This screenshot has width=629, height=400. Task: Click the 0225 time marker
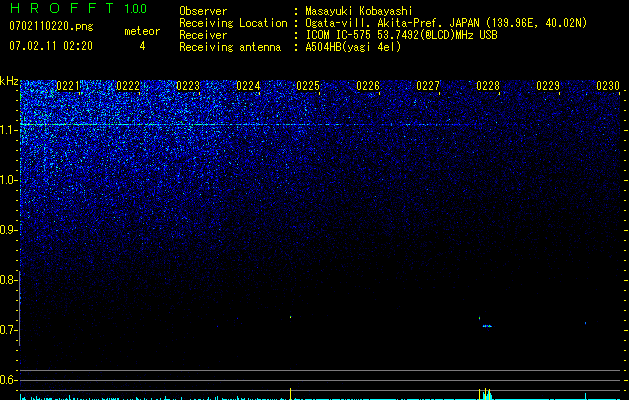pos(308,86)
